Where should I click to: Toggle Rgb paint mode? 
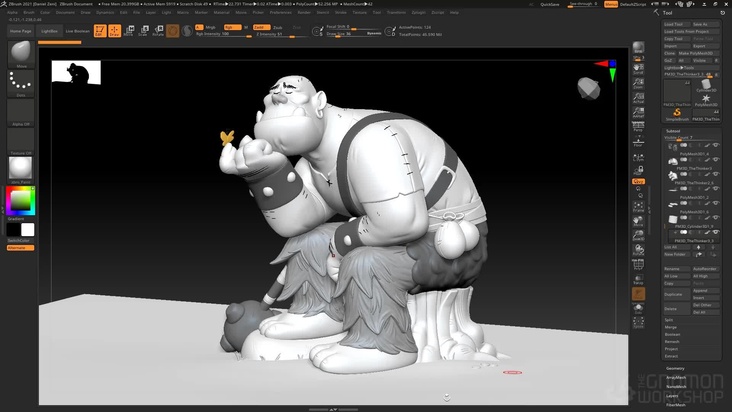pyautogui.click(x=232, y=27)
